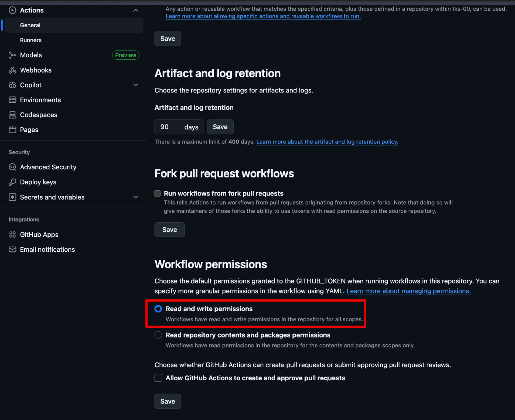
Task: Open artifact and log retention policy link
Action: click(327, 142)
